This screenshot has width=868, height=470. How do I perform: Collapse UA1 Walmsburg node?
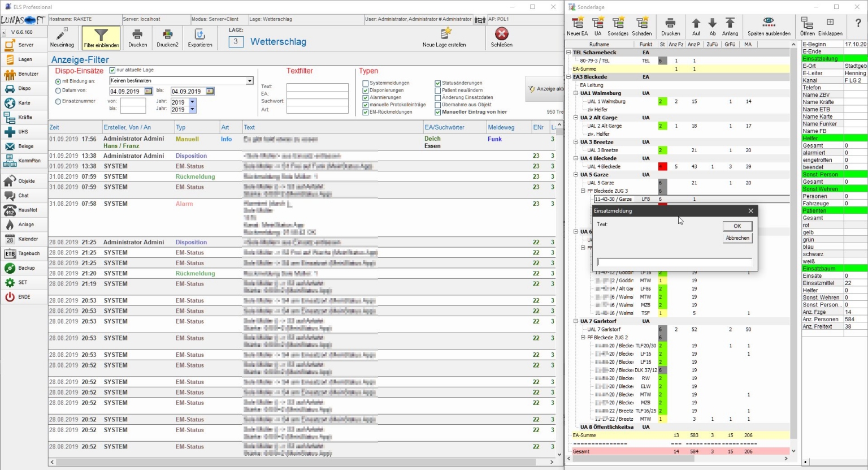click(576, 93)
